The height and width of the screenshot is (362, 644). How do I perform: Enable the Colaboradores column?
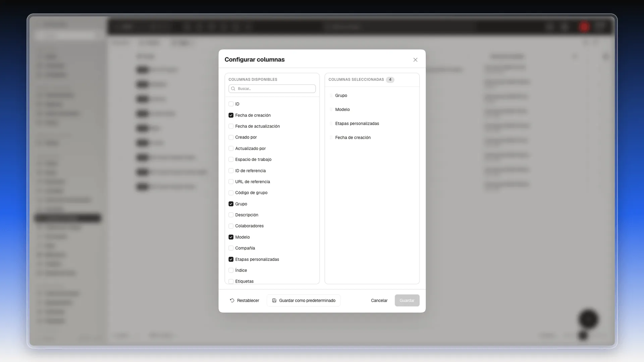(231, 226)
